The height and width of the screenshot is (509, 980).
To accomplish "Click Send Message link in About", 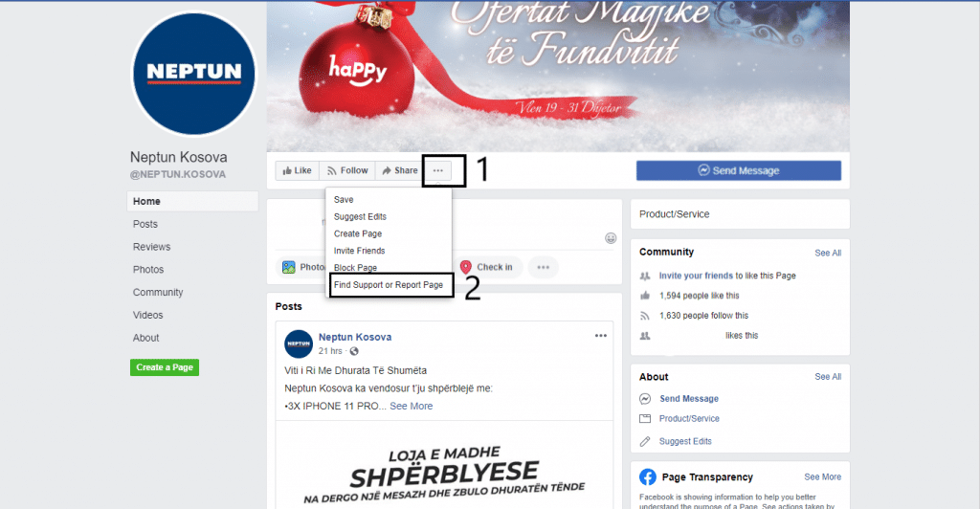I will click(x=689, y=398).
